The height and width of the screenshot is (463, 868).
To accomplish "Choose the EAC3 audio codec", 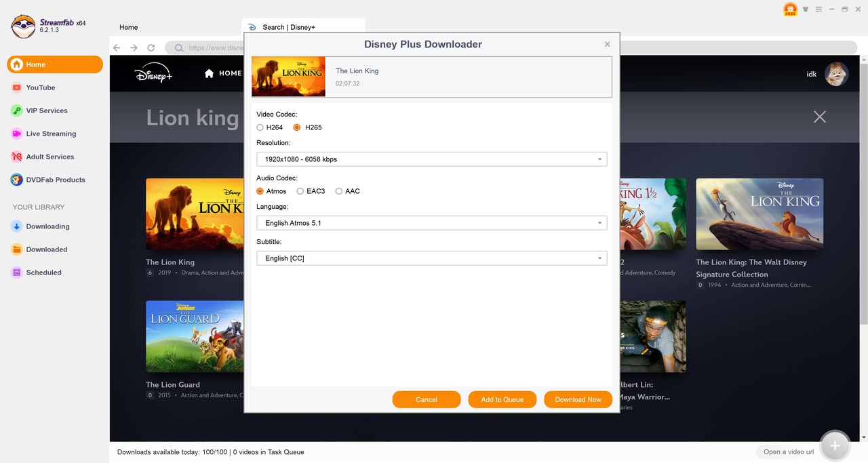I will click(300, 191).
